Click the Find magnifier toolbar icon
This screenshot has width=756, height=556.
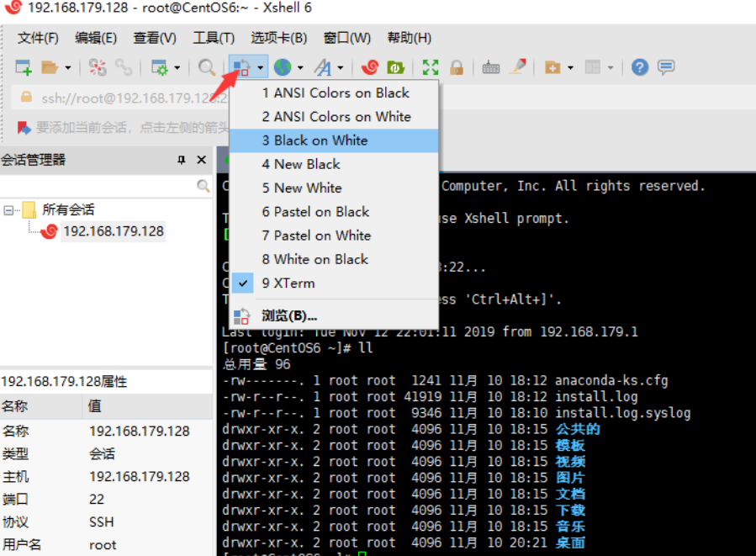207,67
